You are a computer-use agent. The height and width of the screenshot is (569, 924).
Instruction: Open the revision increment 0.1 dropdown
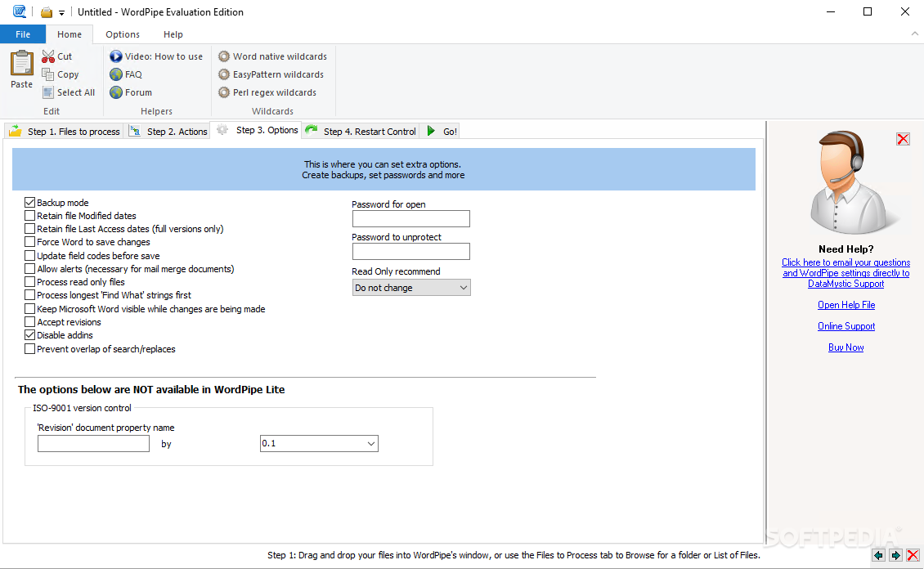click(319, 444)
